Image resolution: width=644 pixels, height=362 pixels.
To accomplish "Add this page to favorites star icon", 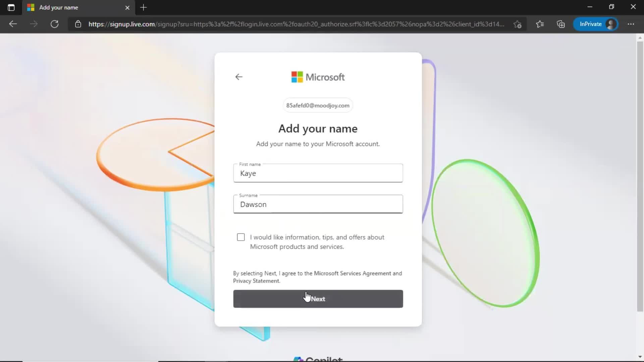I will [x=517, y=24].
